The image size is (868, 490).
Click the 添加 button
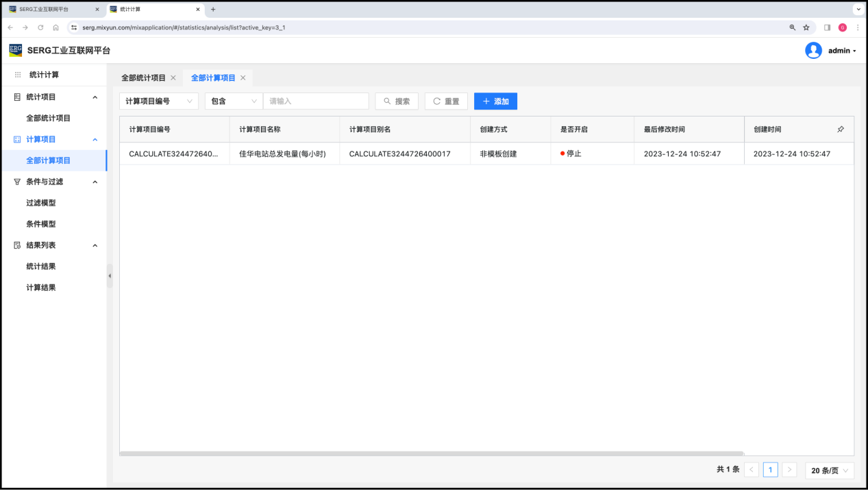click(495, 101)
